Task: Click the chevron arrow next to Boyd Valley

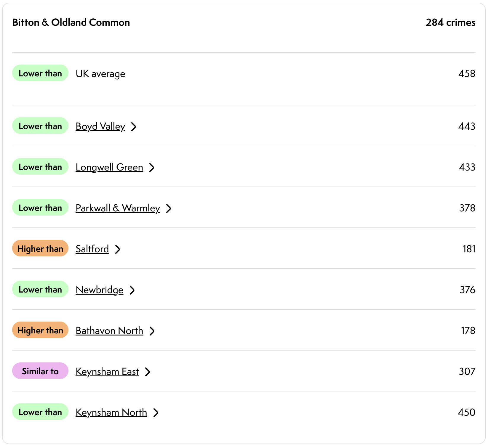Action: pyautogui.click(x=134, y=127)
